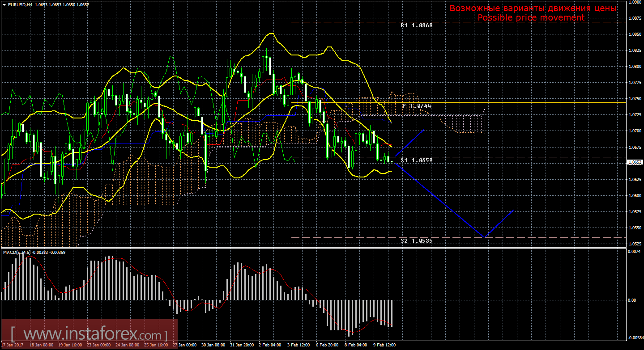
Task: Click the '31 Jan 20:00' time label
Action: (x=242, y=346)
